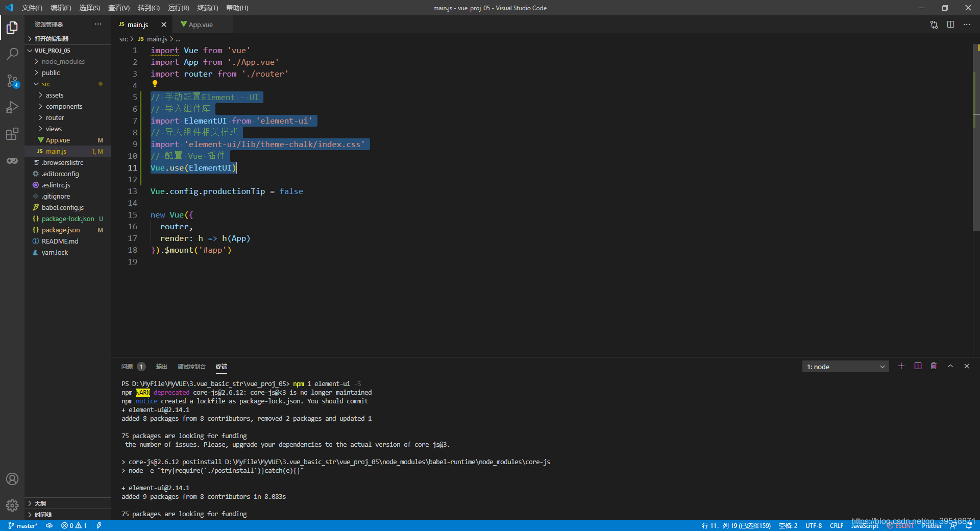Open the explorer panel more actions menu

[98, 24]
